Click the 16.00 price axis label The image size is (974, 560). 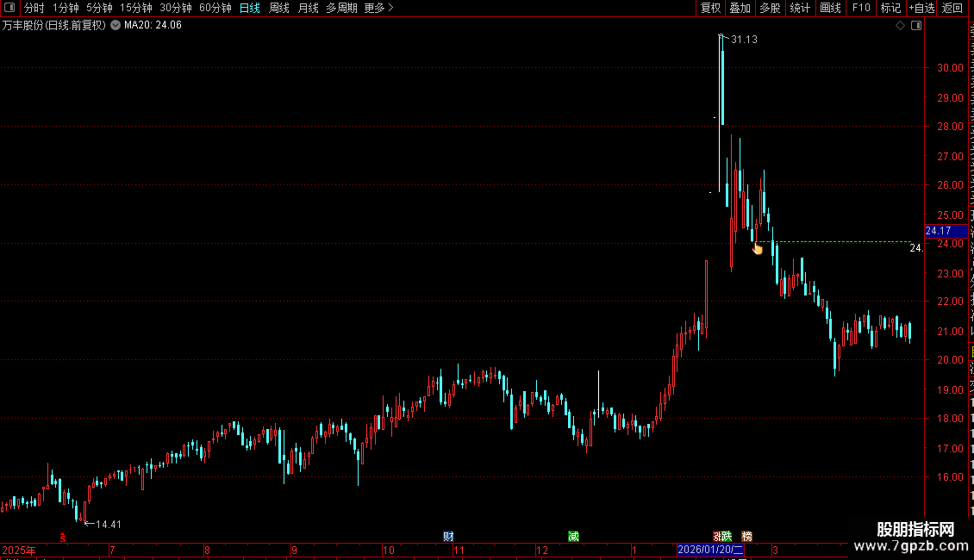click(x=950, y=477)
